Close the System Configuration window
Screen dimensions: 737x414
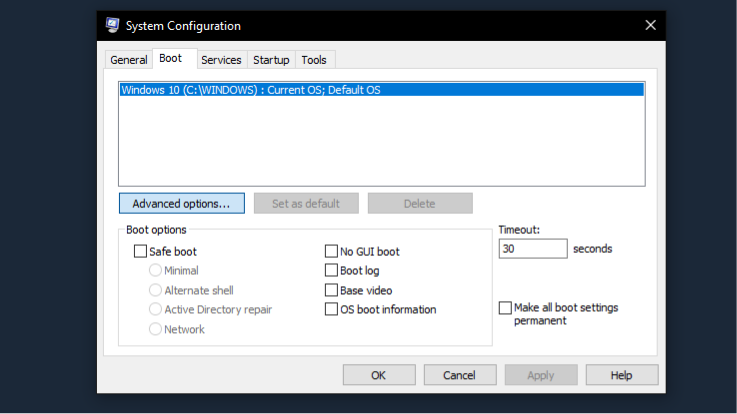650,25
